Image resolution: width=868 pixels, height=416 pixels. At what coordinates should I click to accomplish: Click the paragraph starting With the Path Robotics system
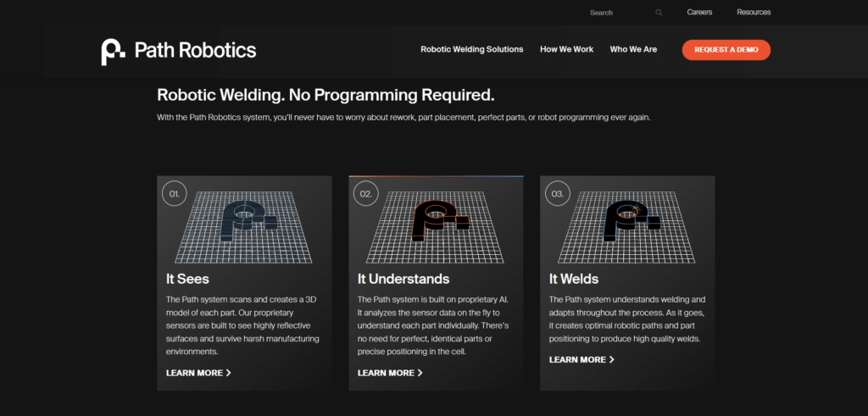[x=403, y=118]
